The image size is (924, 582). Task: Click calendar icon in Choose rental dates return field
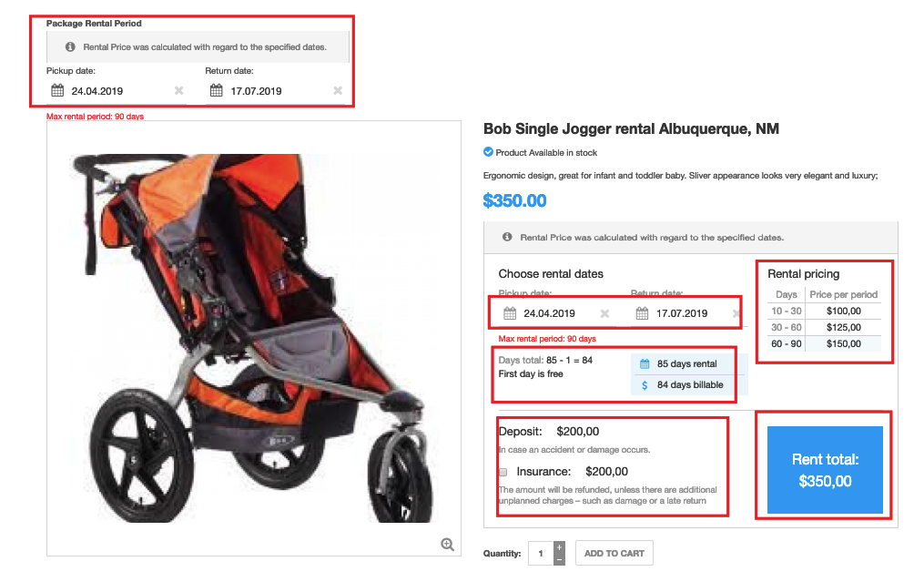coord(642,313)
